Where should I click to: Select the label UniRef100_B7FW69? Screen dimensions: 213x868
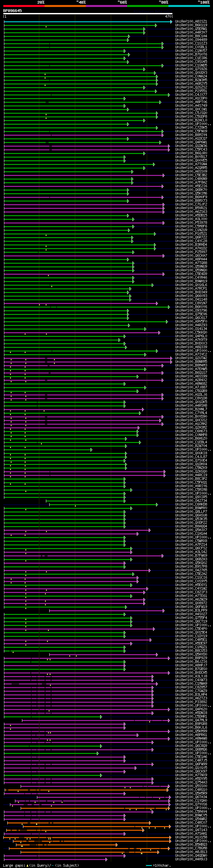click(x=191, y=556)
